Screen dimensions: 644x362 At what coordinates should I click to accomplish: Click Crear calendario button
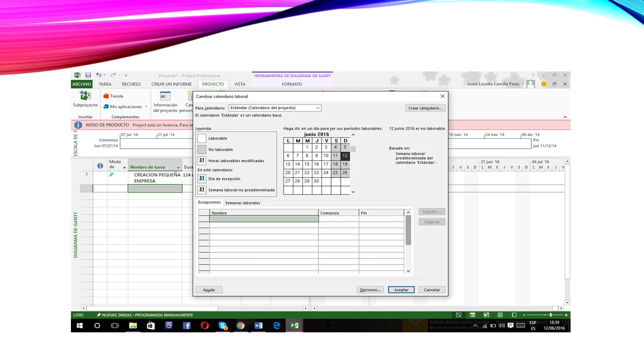tap(426, 108)
